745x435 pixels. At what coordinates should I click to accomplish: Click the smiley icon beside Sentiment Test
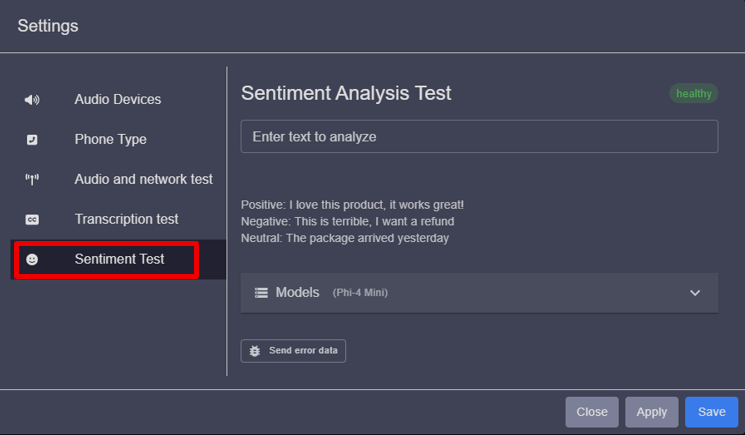[32, 259]
